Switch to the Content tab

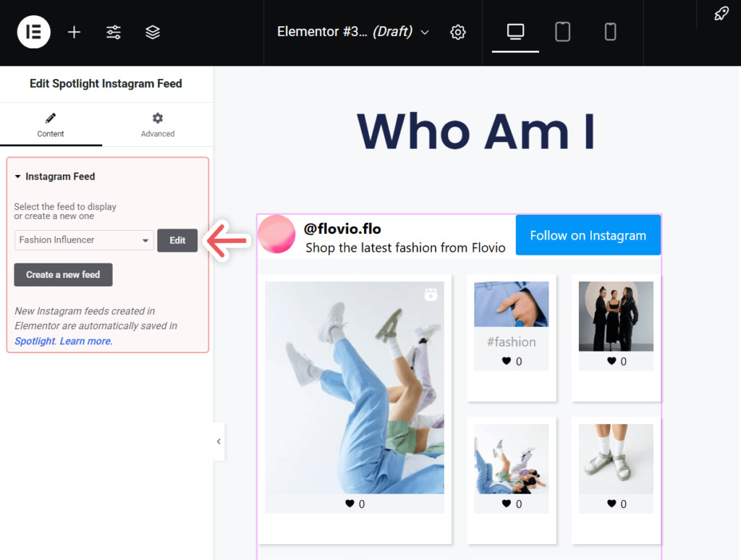[x=51, y=124]
